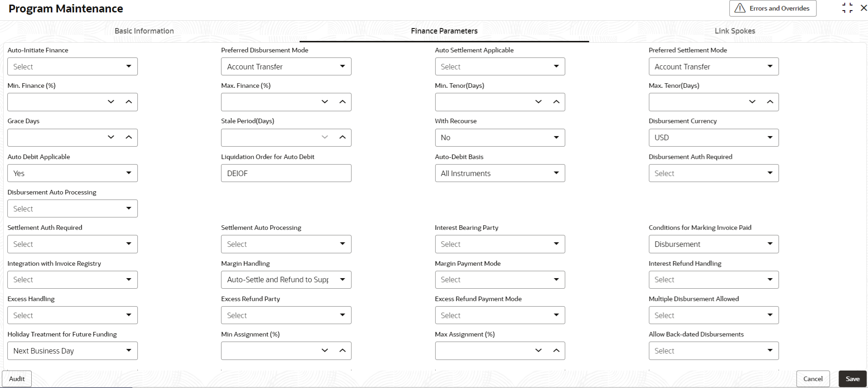Click the Save button
This screenshot has width=868, height=388.
pyautogui.click(x=852, y=379)
